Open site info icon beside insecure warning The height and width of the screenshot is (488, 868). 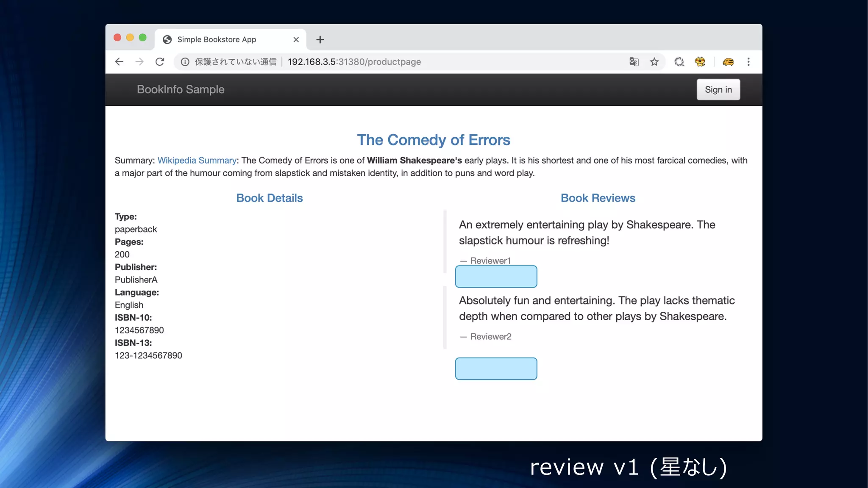(185, 62)
